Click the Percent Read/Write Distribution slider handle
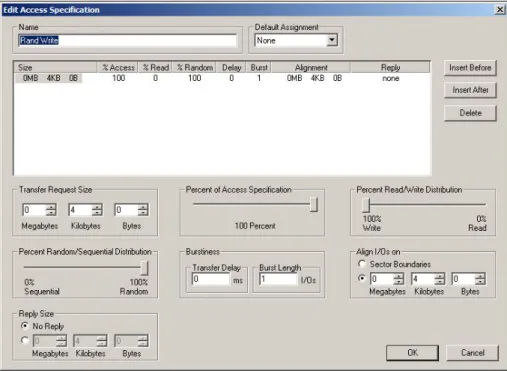507x371 pixels. (x=366, y=205)
